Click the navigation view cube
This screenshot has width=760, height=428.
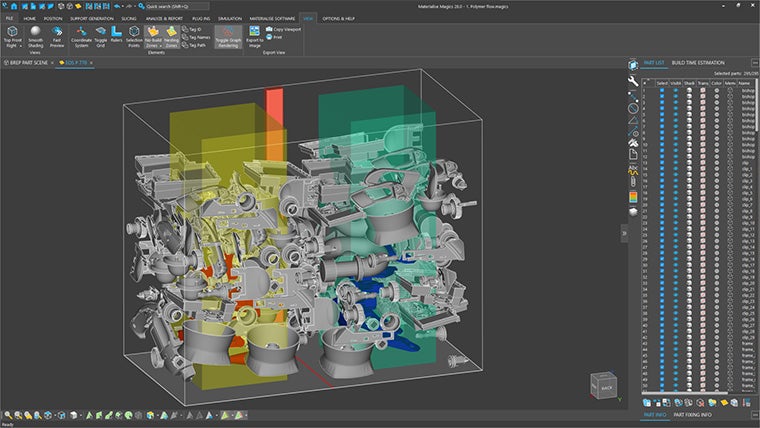point(605,387)
